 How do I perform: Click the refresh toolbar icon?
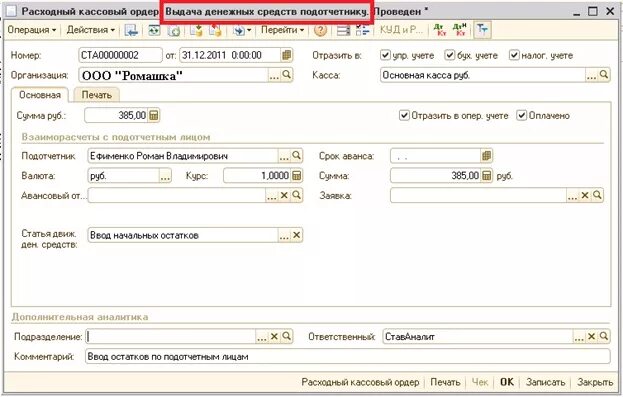[x=174, y=30]
